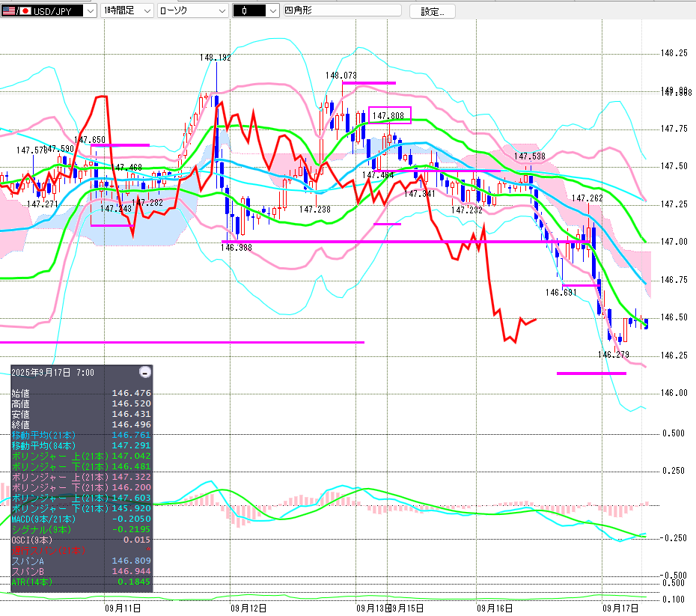Image resolution: width=696 pixels, height=616 pixels.
Task: Click the 146.988 price label
Action: point(237,246)
